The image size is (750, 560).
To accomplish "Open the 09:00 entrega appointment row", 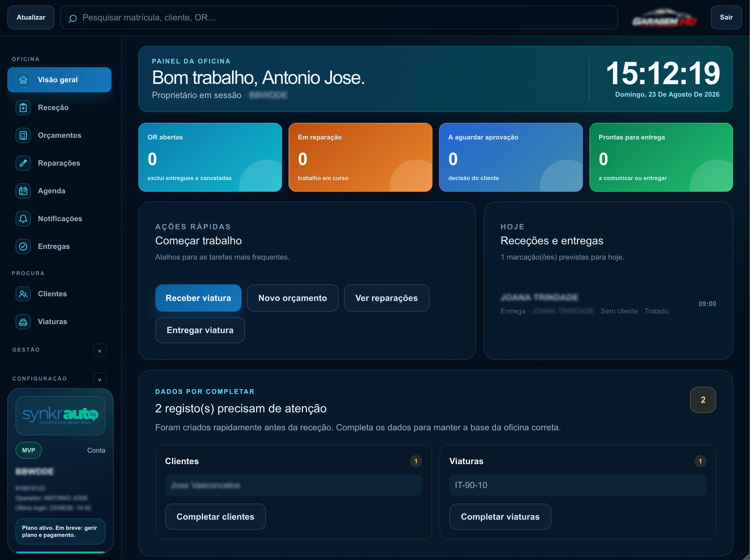I will (608, 304).
